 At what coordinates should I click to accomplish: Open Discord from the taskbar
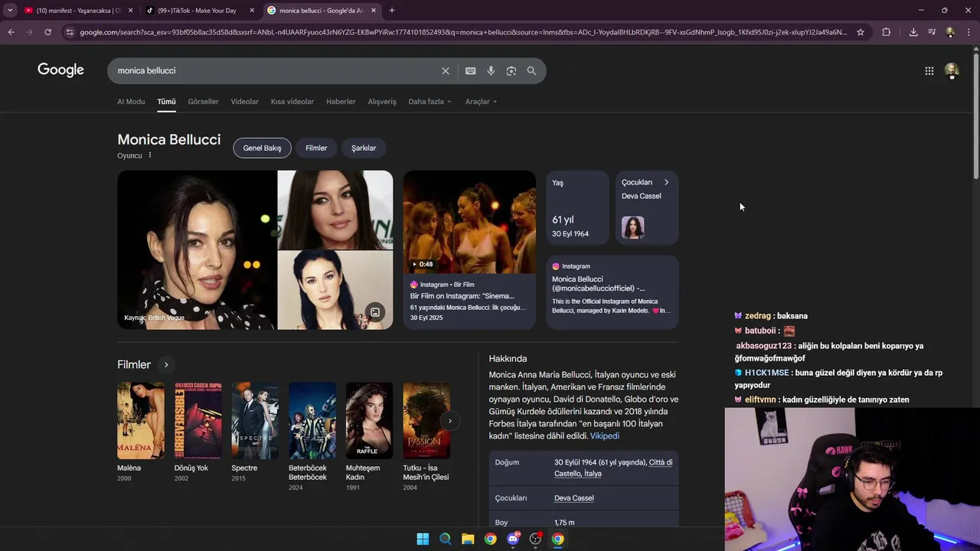coord(513,539)
